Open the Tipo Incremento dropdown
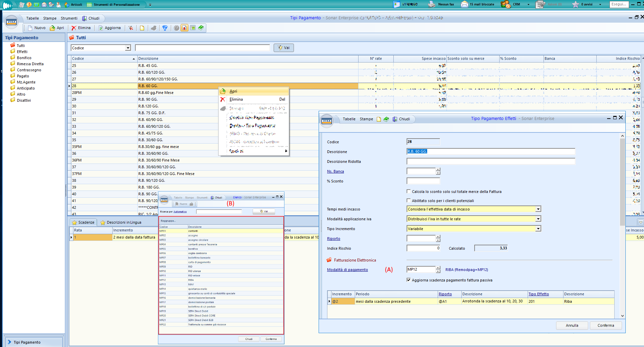Viewport: 644px width, 347px height. [x=538, y=229]
